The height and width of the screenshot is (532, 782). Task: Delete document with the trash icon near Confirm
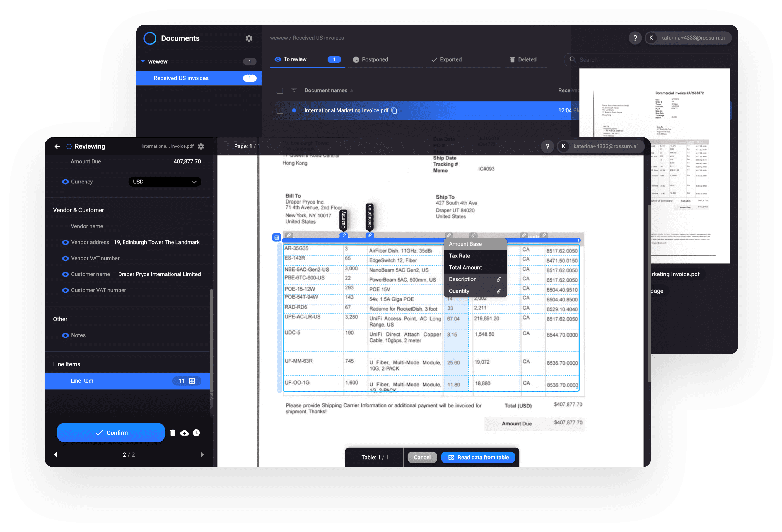(x=173, y=433)
